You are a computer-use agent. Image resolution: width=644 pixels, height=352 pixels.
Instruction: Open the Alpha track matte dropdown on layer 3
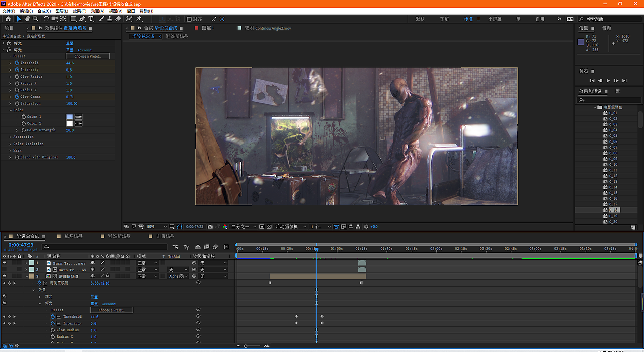tap(178, 276)
